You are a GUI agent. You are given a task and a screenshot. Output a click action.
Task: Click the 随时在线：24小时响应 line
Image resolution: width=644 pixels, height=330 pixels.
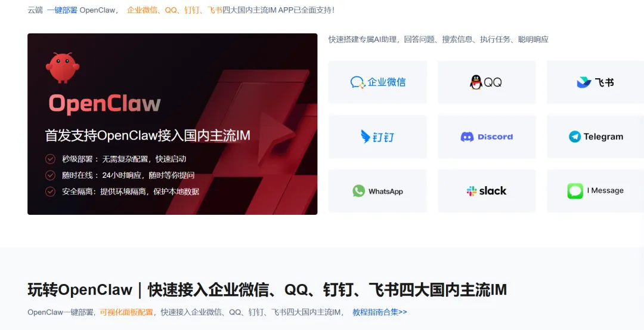point(128,175)
